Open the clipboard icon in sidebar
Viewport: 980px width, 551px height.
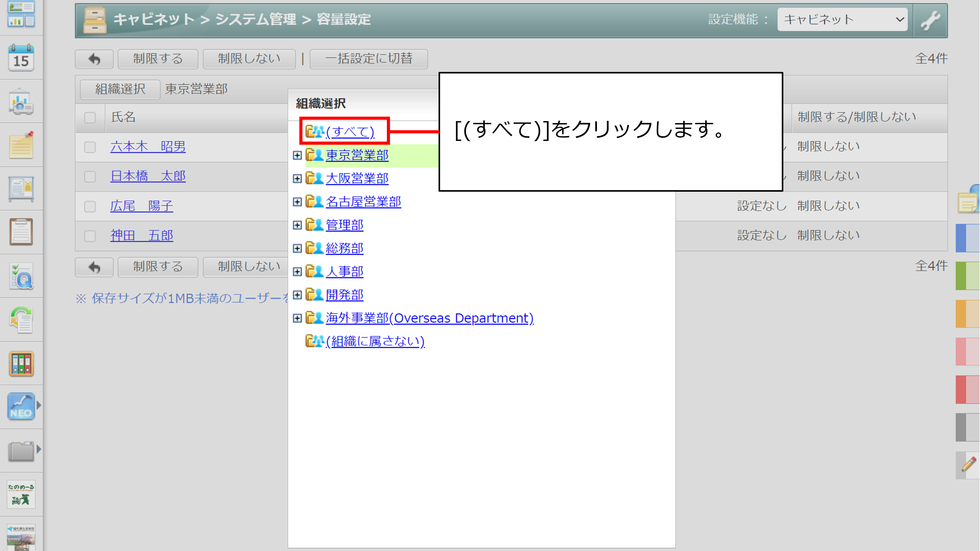21,232
